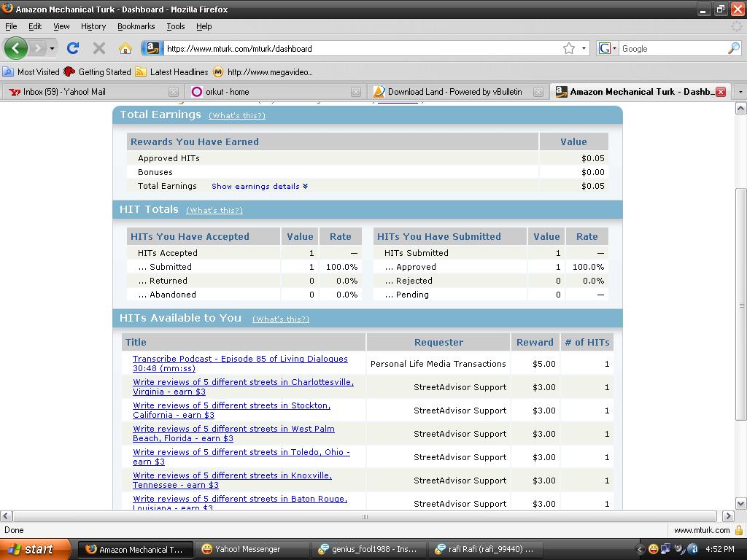This screenshot has height=560, width=747.
Task: Click the vertical scrollbar down arrow
Action: [741, 503]
